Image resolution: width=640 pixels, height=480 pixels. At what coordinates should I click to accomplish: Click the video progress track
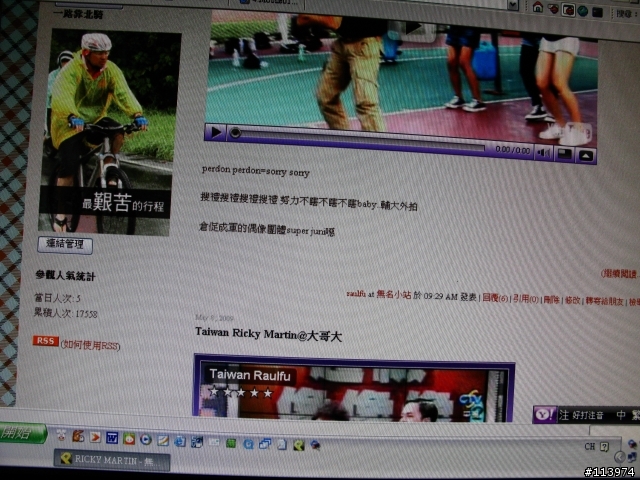coord(361,141)
